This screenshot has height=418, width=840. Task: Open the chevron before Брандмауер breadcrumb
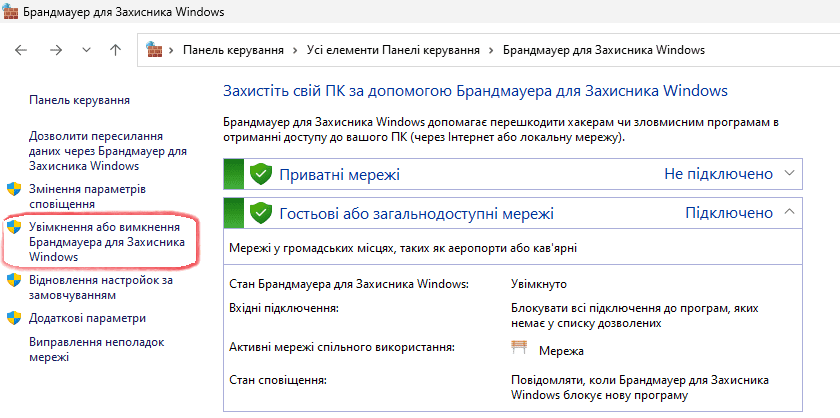491,50
